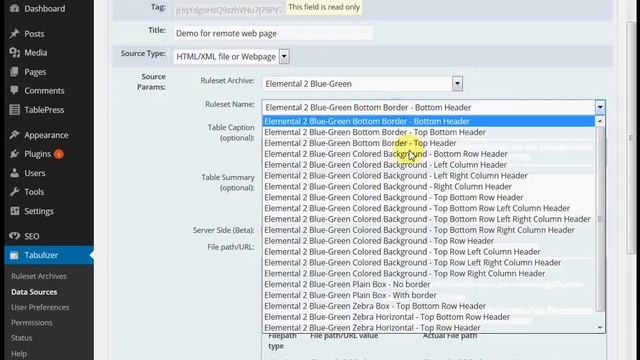Click the page vertical scrollbar
Viewport: 640px width, 360px height.
coord(631,139)
